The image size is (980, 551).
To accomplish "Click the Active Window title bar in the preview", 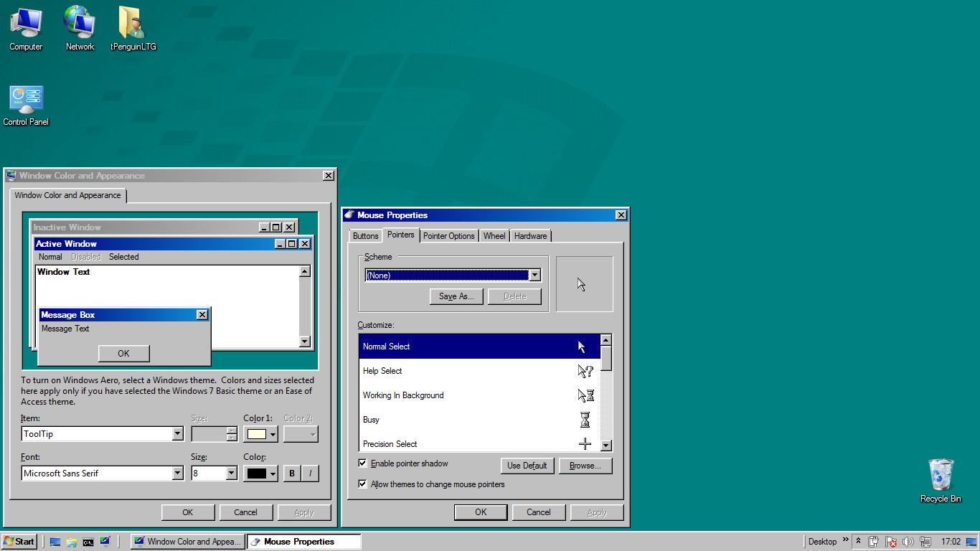I will click(x=174, y=244).
